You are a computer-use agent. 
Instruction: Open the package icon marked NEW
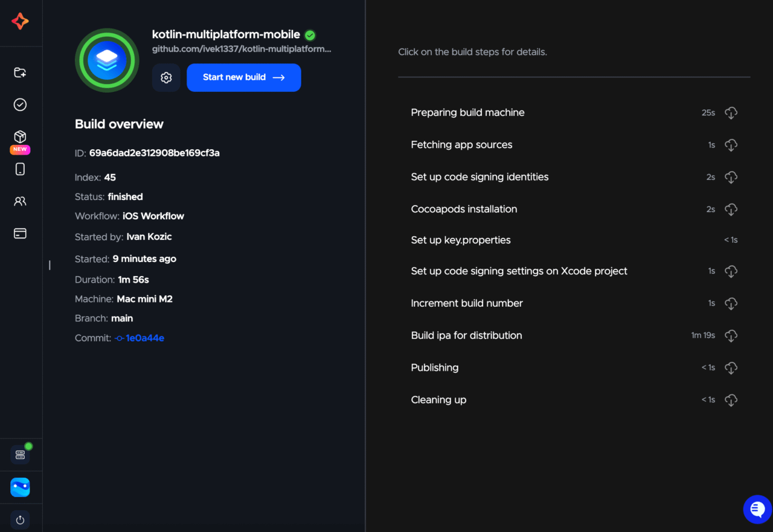20,137
